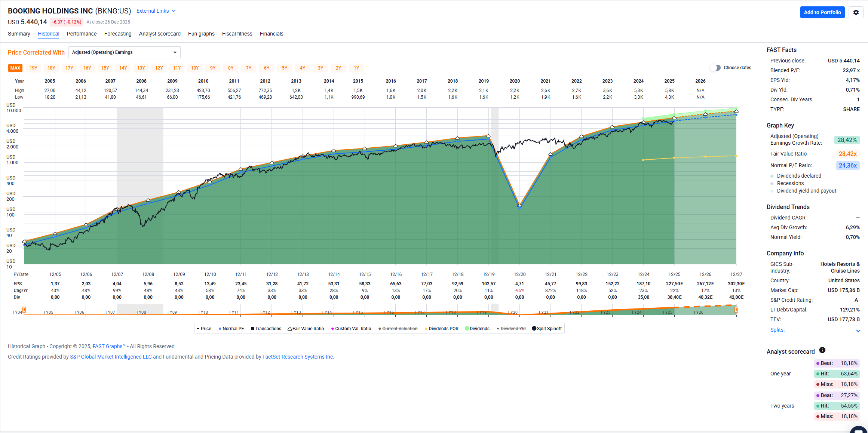Toggle Dividends POR legend marker
The height and width of the screenshot is (433, 868).
click(426, 329)
